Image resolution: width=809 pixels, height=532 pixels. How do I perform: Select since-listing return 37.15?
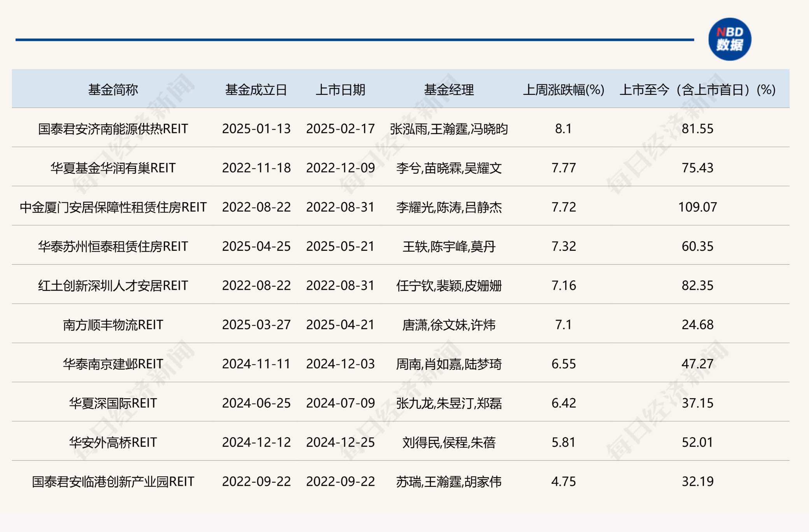coord(698,403)
